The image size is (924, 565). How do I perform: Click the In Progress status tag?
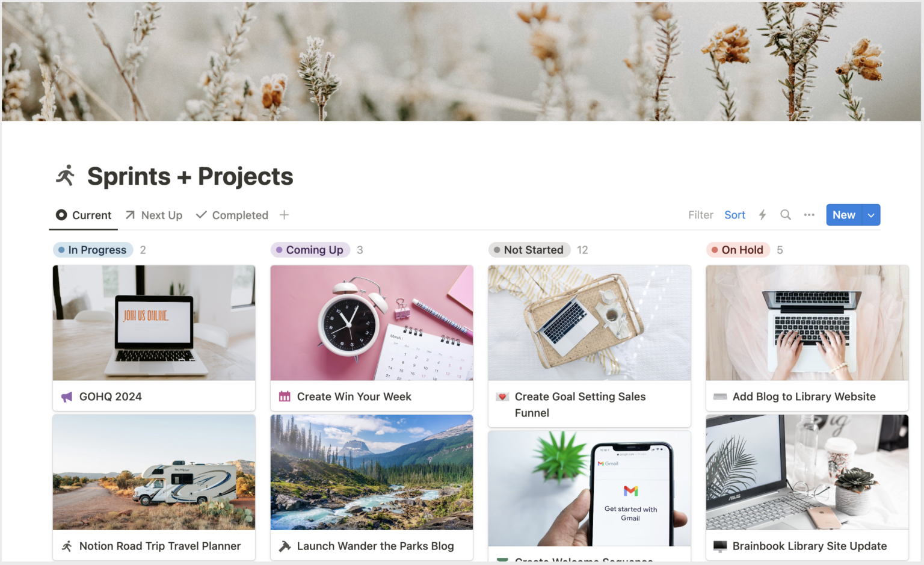pyautogui.click(x=93, y=250)
